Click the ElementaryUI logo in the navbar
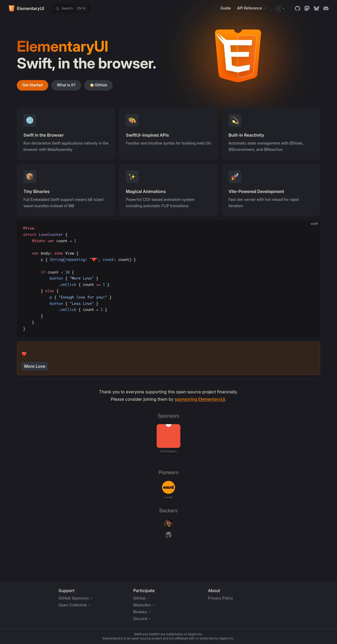The width and height of the screenshot is (337, 644). pos(26,8)
